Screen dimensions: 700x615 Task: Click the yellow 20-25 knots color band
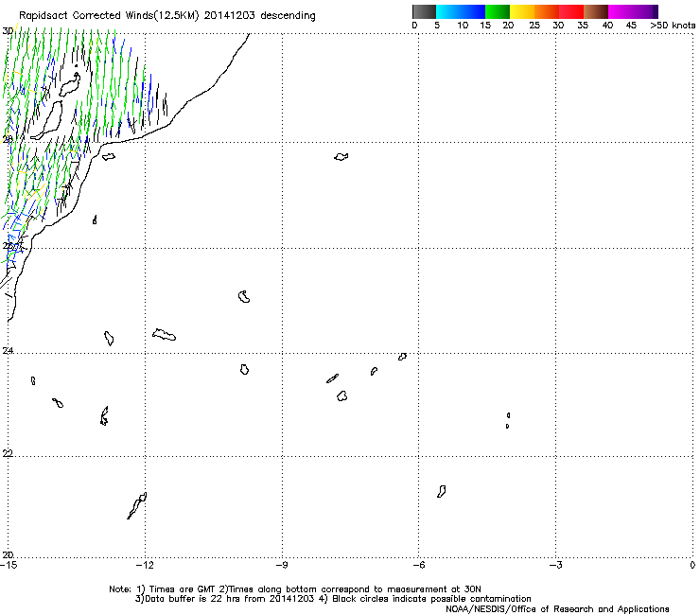click(x=522, y=11)
